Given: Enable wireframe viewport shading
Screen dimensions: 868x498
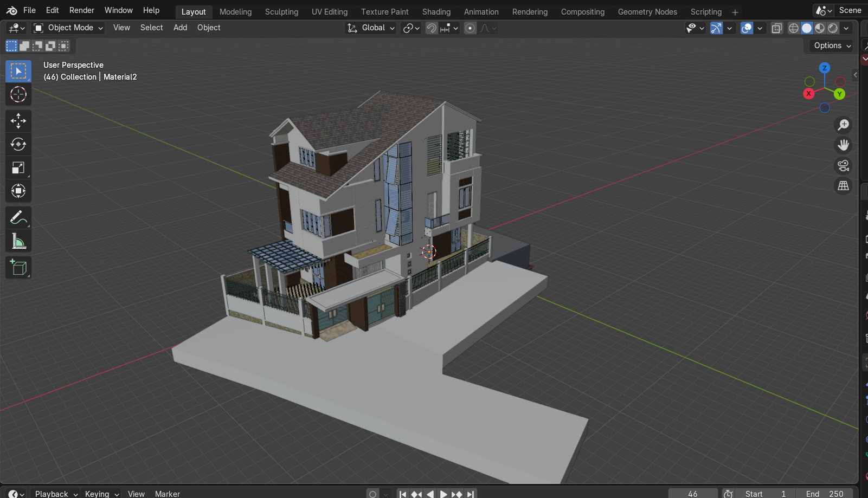Looking at the screenshot, I should coord(794,28).
